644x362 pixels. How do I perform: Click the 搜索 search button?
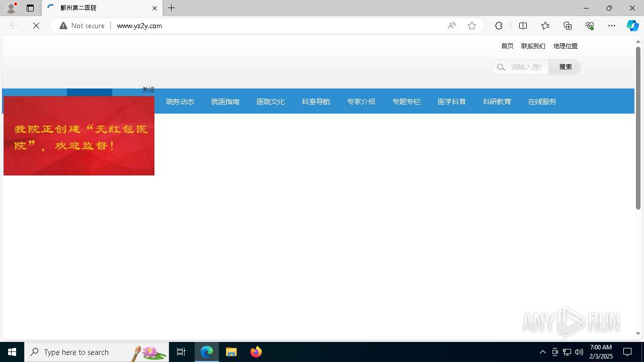(x=565, y=67)
